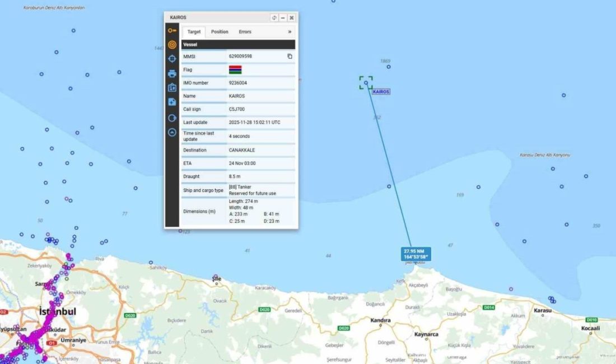
Task: Click the add-document icon in the sidebar
Action: click(x=171, y=102)
